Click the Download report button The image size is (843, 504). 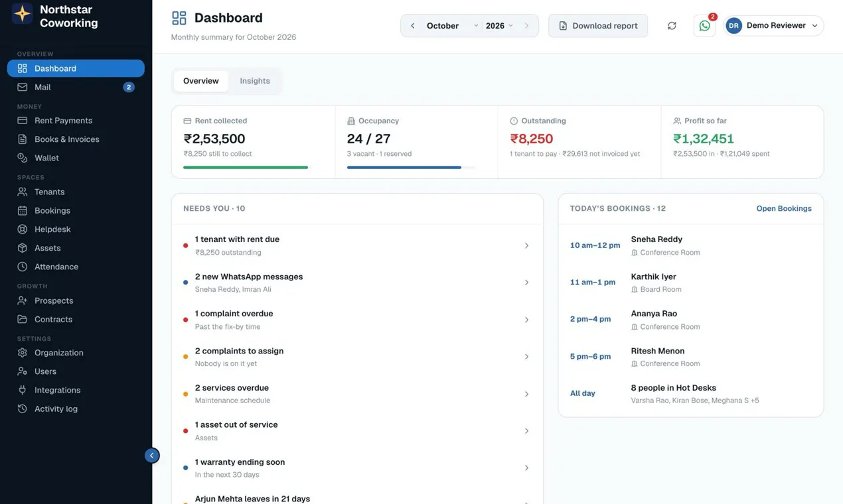[598, 26]
